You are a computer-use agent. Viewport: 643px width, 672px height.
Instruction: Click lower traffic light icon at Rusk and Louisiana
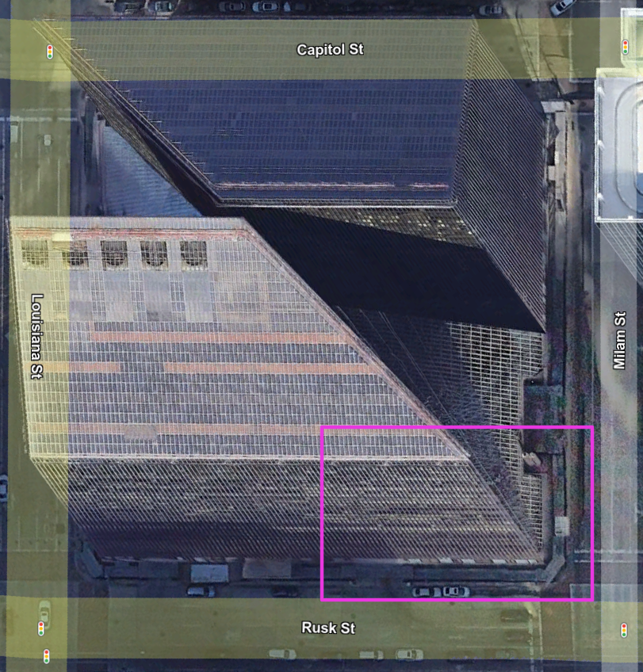tap(46, 656)
